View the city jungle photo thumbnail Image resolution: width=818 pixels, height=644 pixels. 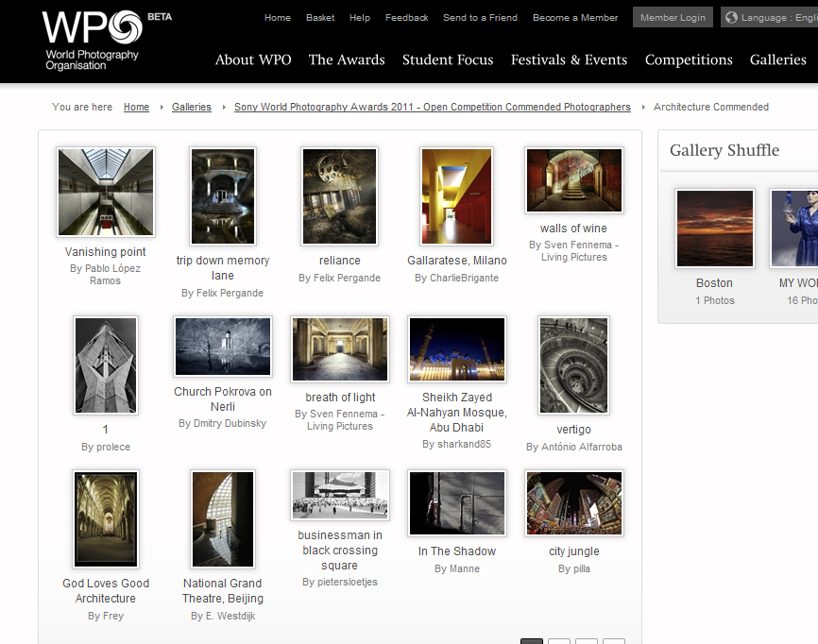point(573,504)
